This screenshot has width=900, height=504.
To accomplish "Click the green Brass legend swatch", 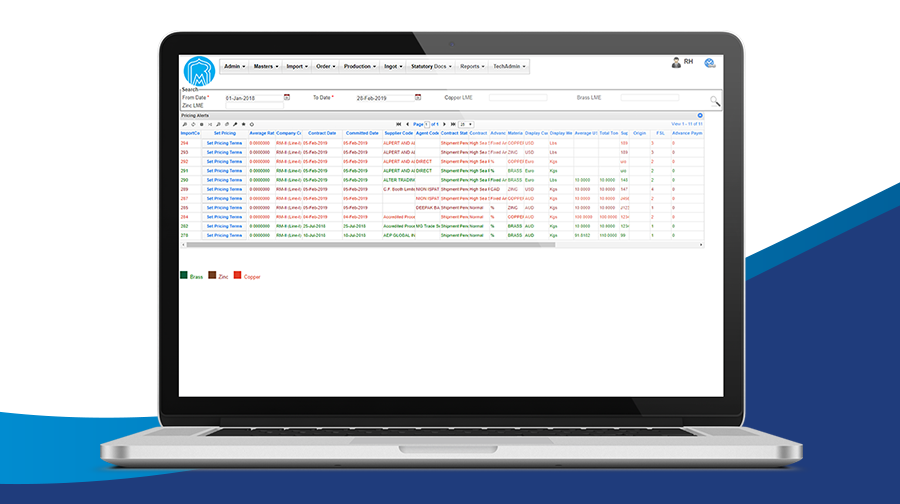I will click(184, 275).
